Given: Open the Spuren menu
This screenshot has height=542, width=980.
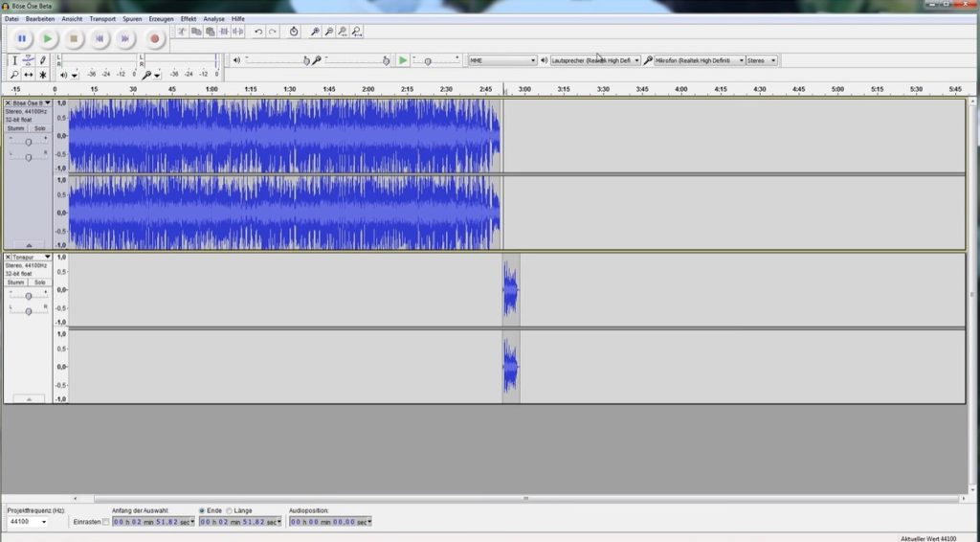Looking at the screenshot, I should coord(132,19).
